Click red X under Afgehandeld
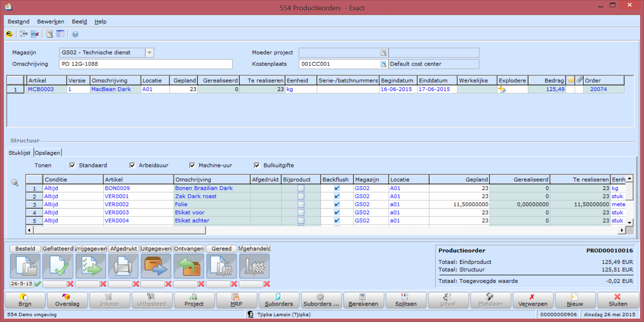Screen dimensions: 644x322 tap(267, 284)
